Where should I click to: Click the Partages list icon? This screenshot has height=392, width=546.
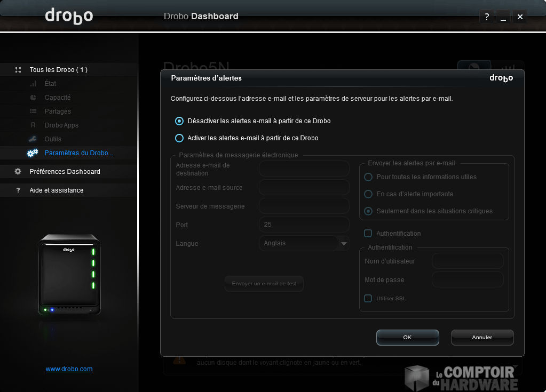[33, 111]
